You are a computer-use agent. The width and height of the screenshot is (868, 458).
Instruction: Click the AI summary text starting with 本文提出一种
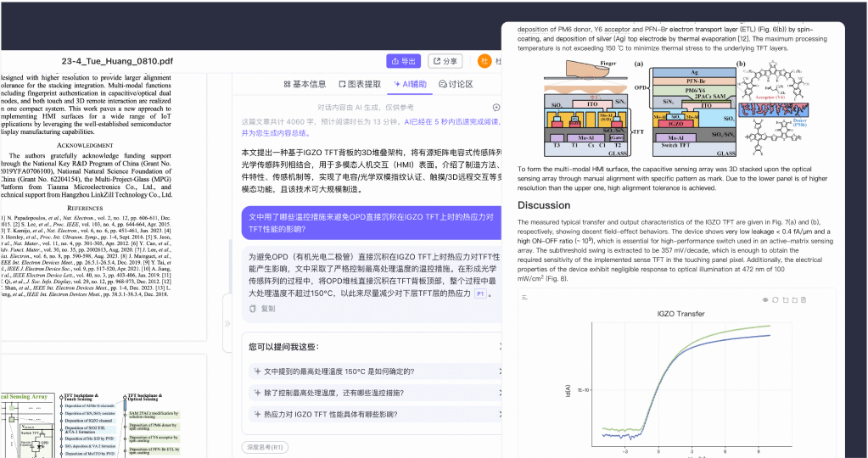pyautogui.click(x=372, y=170)
